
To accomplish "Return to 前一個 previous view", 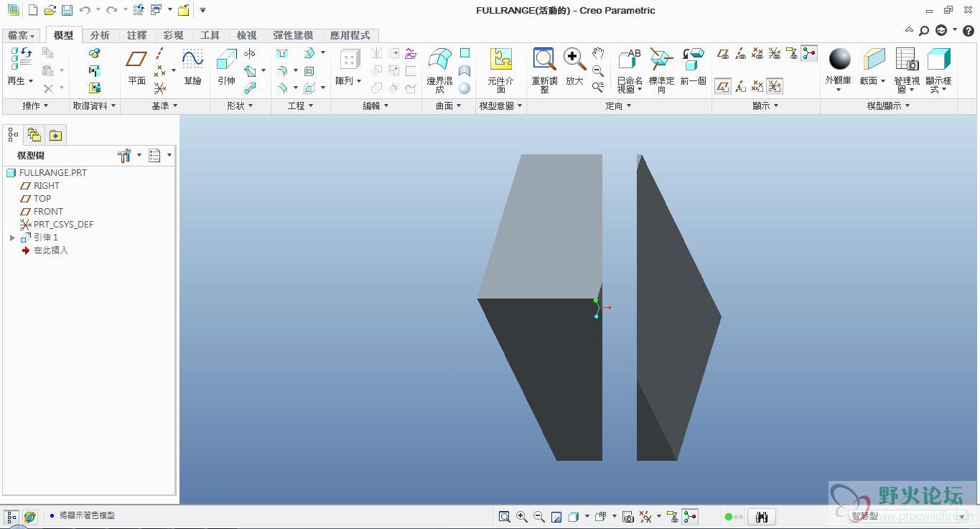I will tap(694, 68).
